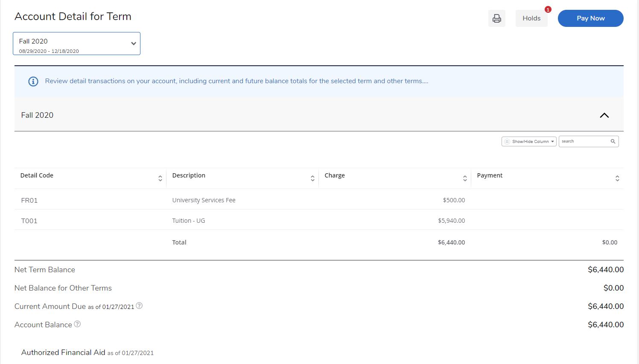Click the Detail Code column header

(x=37, y=175)
